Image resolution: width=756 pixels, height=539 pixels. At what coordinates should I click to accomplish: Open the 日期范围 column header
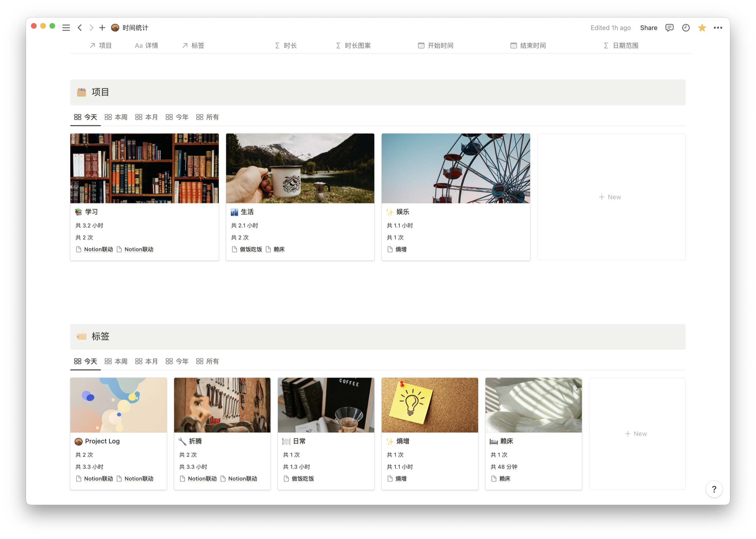click(621, 46)
